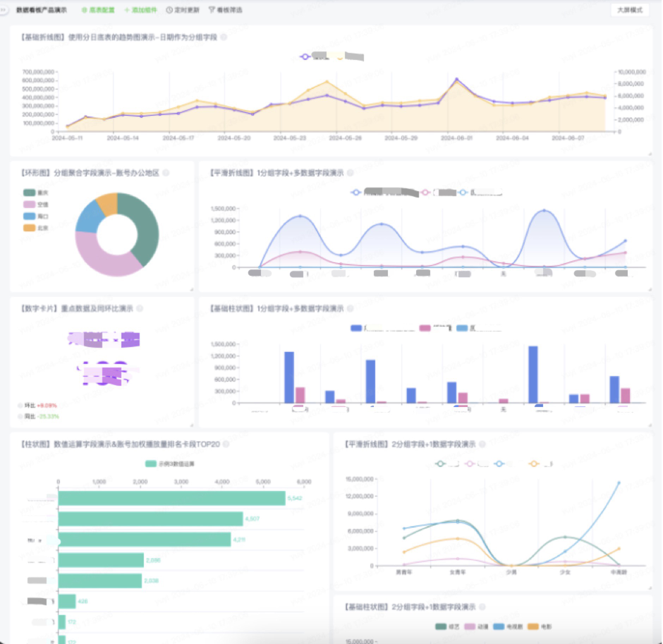Toggle 电影 legend in bottom bar chart

point(540,626)
